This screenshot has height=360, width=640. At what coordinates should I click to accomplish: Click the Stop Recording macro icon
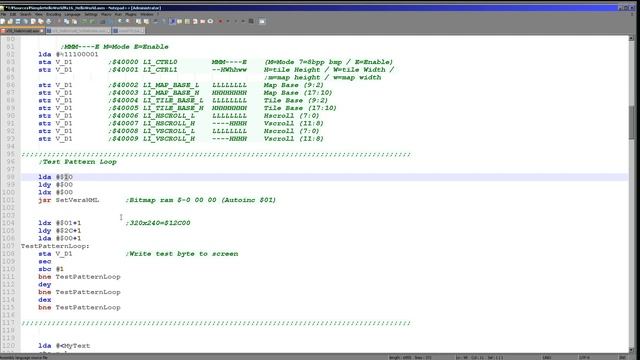(x=228, y=21)
